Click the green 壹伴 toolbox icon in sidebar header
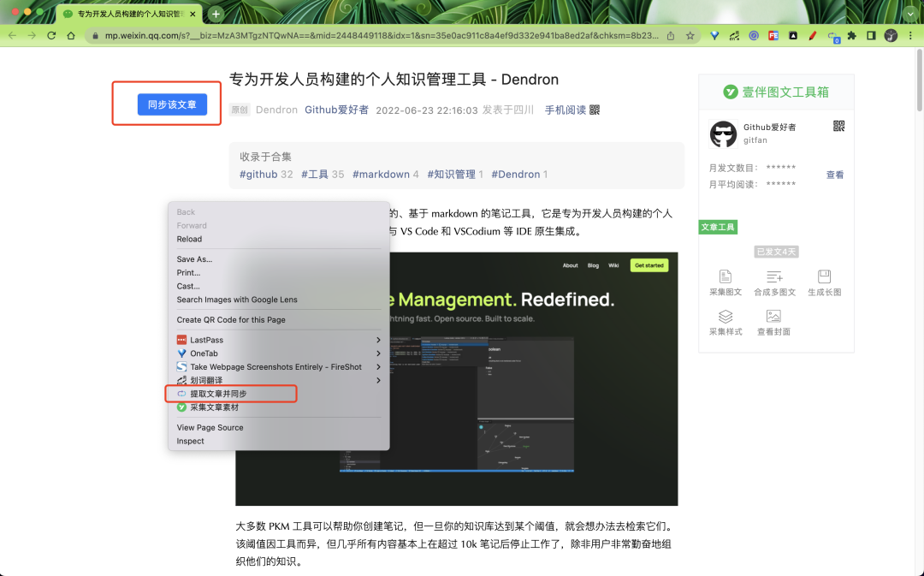Viewport: 924px width, 576px height. point(730,91)
